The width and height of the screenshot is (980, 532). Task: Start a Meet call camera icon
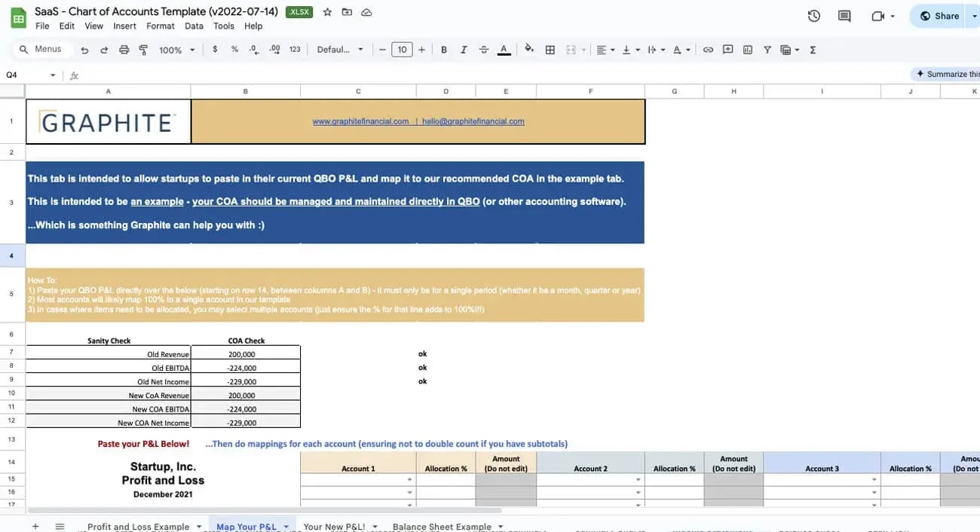pyautogui.click(x=877, y=16)
